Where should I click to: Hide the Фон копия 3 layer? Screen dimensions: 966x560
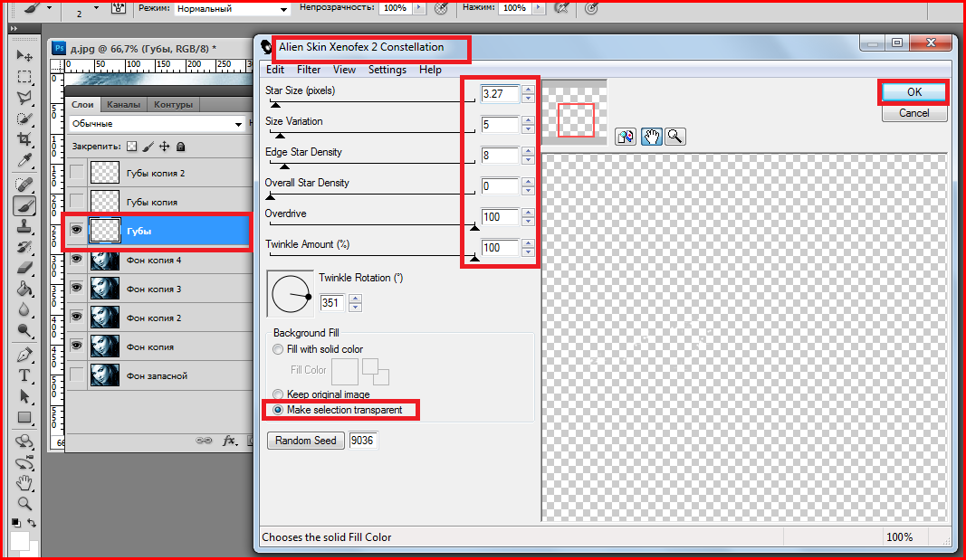(76, 288)
